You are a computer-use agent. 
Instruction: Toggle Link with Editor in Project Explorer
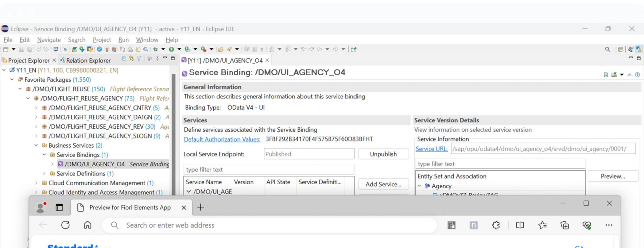[x=131, y=59]
